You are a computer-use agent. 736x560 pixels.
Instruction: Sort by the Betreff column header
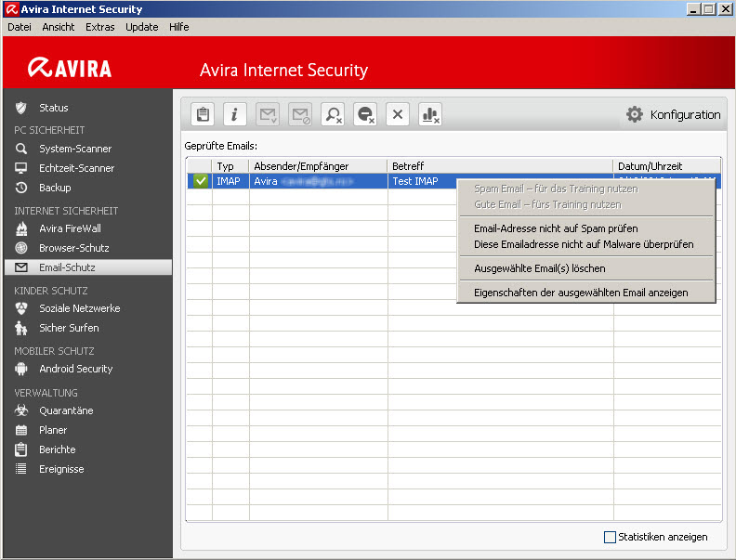(x=500, y=166)
